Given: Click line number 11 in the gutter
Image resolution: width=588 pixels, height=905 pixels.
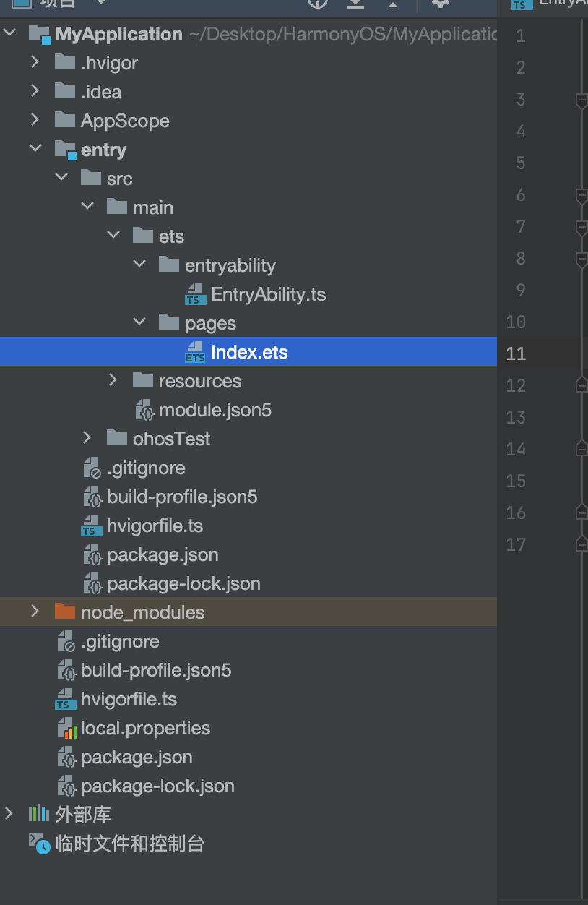Looking at the screenshot, I should (x=516, y=353).
